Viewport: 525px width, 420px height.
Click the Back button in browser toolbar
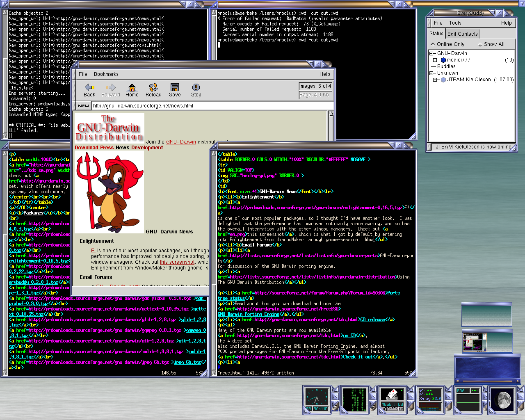pos(89,90)
